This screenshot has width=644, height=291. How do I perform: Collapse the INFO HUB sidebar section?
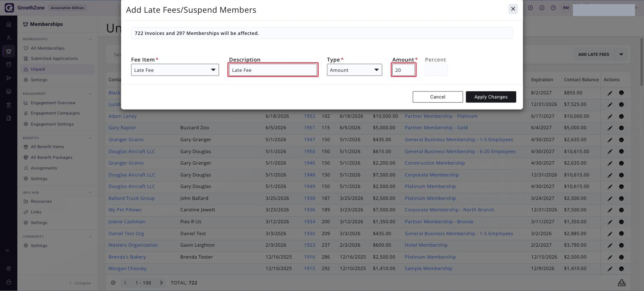(90, 192)
